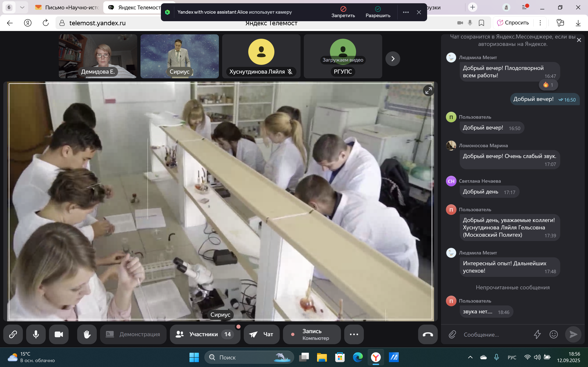Screen dimensions: 588x367
Task: Open the Участники participants panel
Action: click(x=205, y=334)
